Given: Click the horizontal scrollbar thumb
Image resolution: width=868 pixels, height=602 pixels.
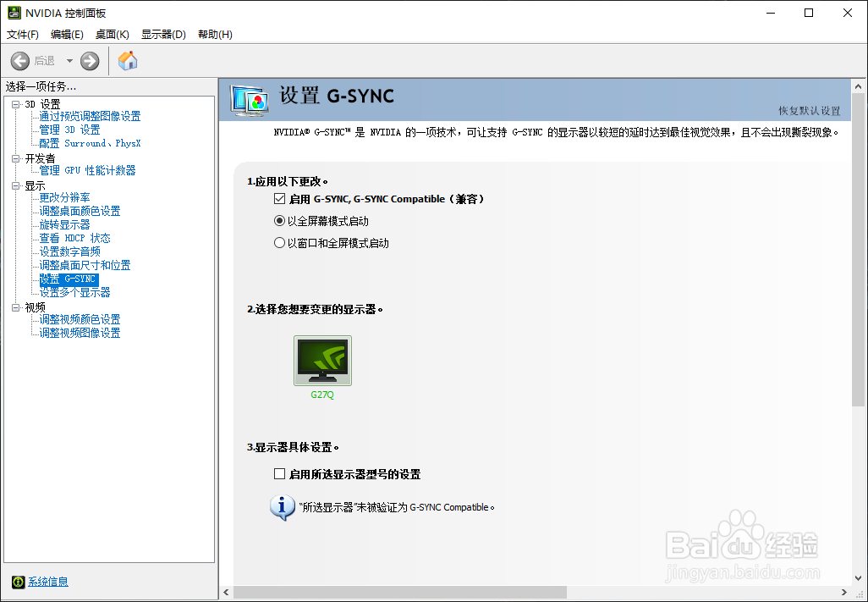Looking at the screenshot, I should pyautogui.click(x=399, y=593).
